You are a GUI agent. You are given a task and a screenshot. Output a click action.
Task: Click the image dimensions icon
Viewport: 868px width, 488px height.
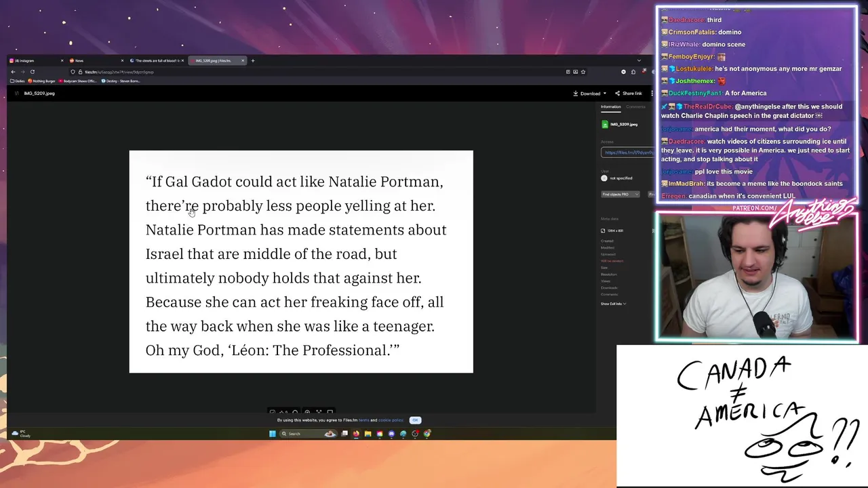coord(603,230)
